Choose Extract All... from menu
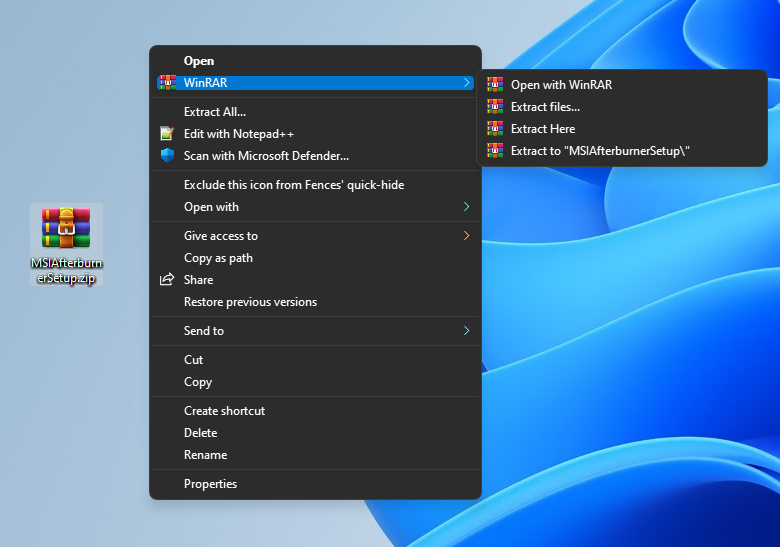 (x=315, y=111)
